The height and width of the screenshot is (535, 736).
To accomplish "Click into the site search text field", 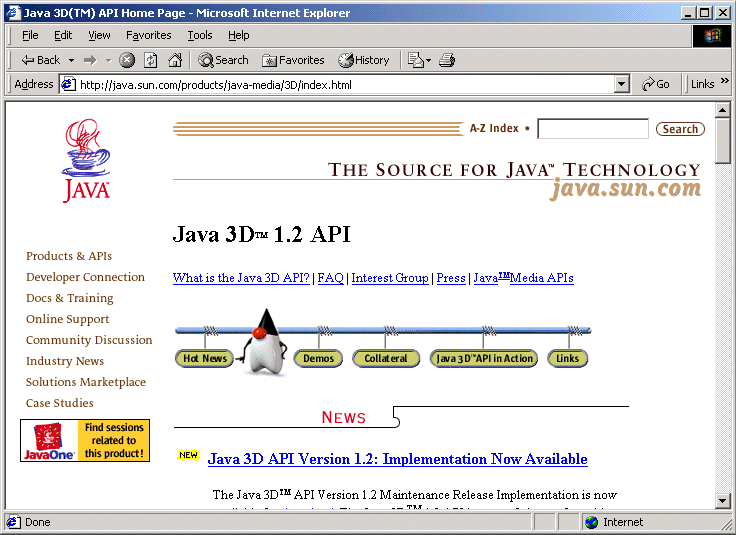I will 593,129.
